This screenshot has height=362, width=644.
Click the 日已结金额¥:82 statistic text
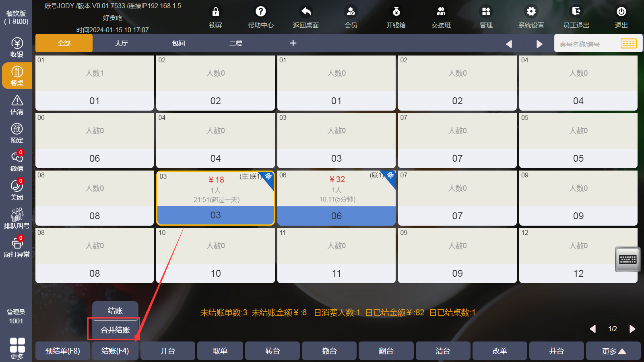pyautogui.click(x=395, y=313)
